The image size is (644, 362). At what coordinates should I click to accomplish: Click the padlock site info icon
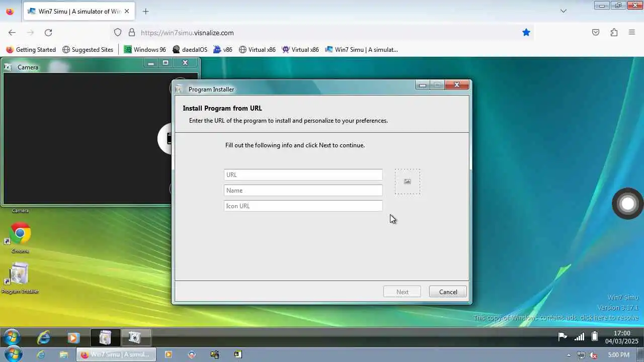click(x=132, y=32)
